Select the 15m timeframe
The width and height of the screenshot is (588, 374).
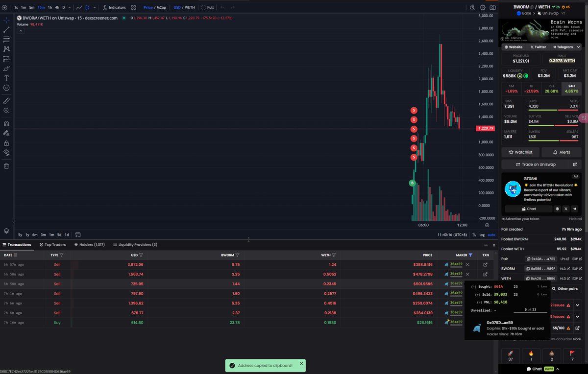point(41,7)
